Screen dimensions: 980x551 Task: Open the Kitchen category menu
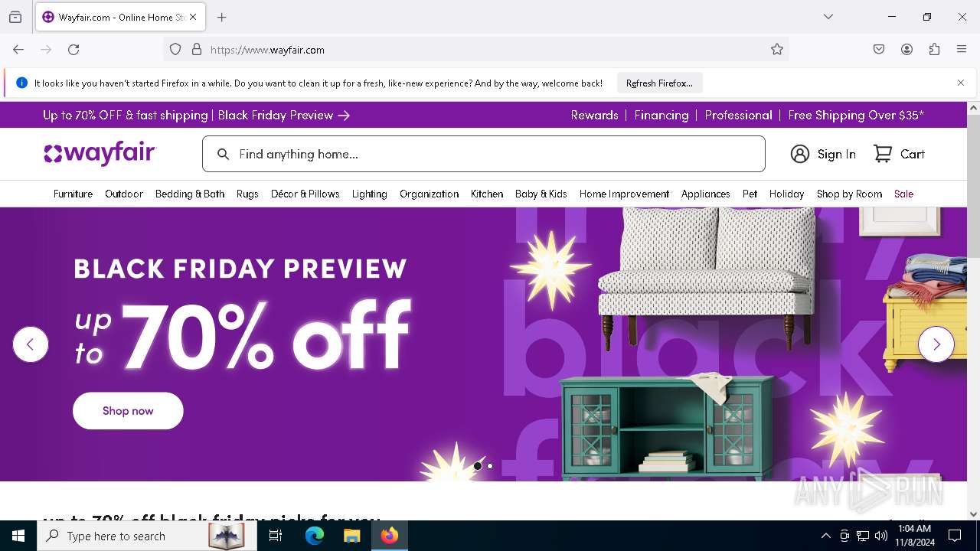coord(487,194)
